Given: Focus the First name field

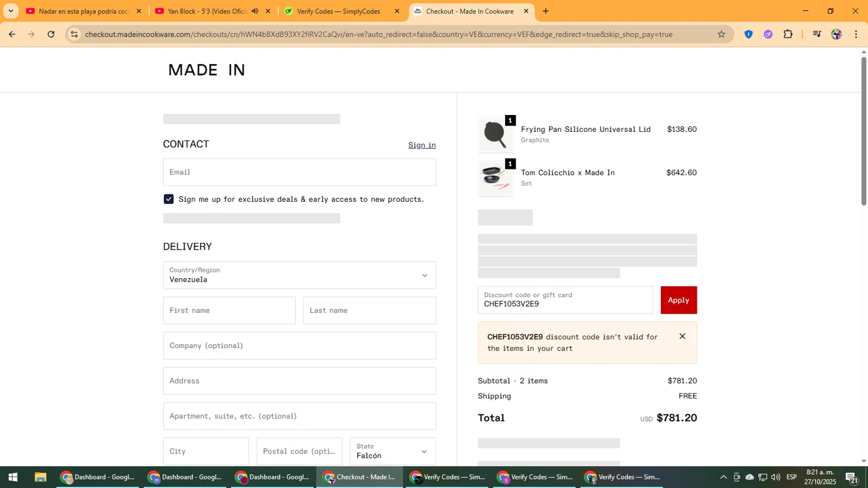Looking at the screenshot, I should (x=229, y=310).
